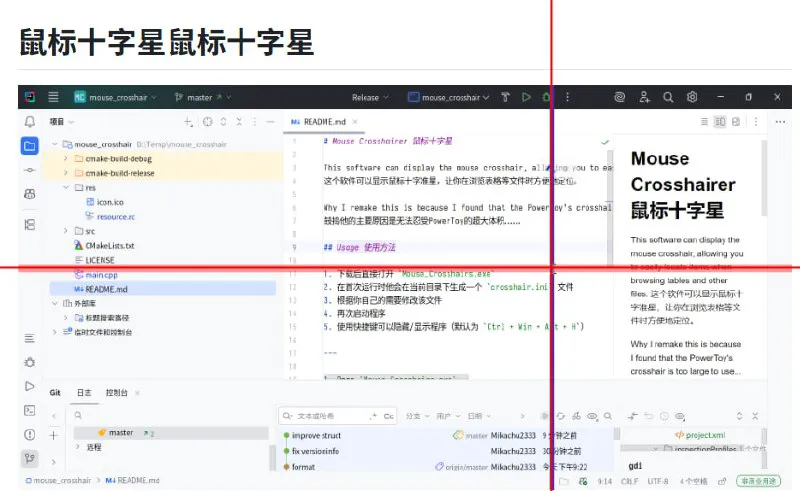The height and width of the screenshot is (491, 800).
Task: Click the new branch plus icon in Git panel
Action: (x=54, y=435)
